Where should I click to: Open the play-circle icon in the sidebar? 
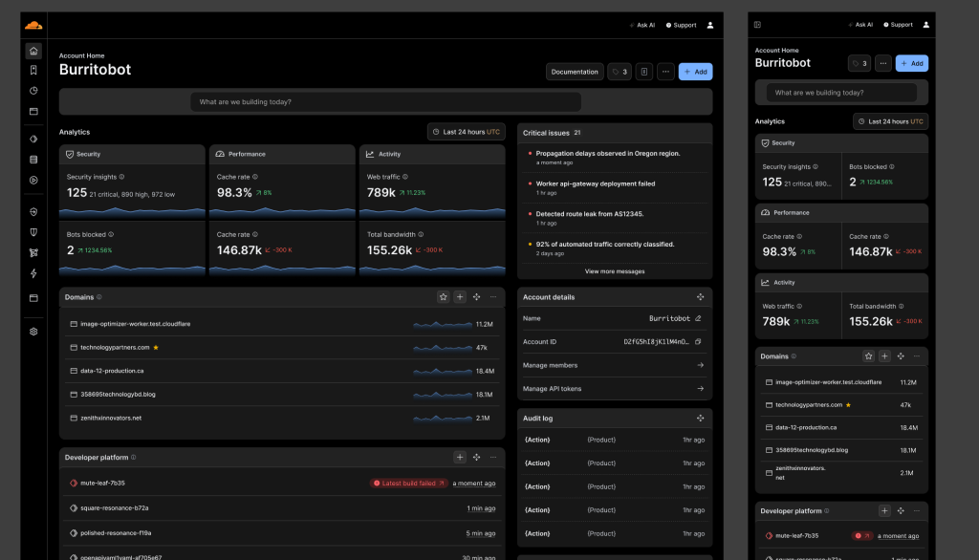pyautogui.click(x=33, y=181)
